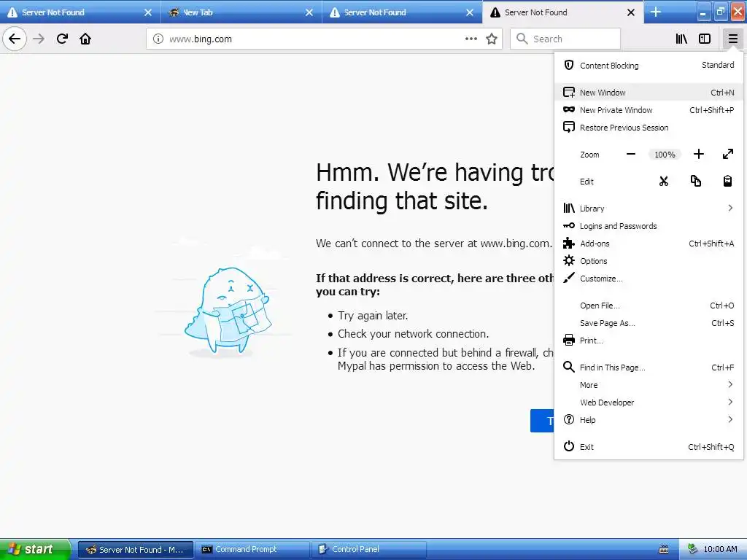Image resolution: width=747 pixels, height=560 pixels.
Task: Reload the current page
Action: pyautogui.click(x=62, y=39)
